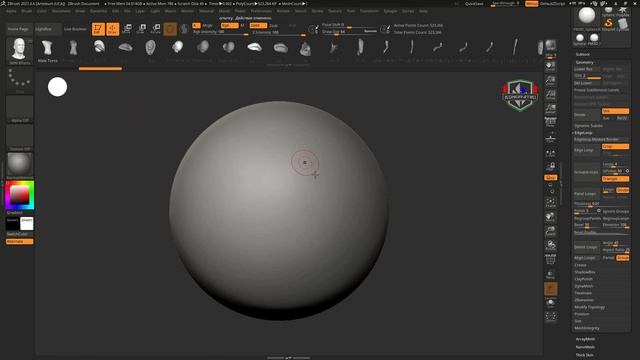Toggle Transp transparency icon

pyautogui.click(x=551, y=275)
